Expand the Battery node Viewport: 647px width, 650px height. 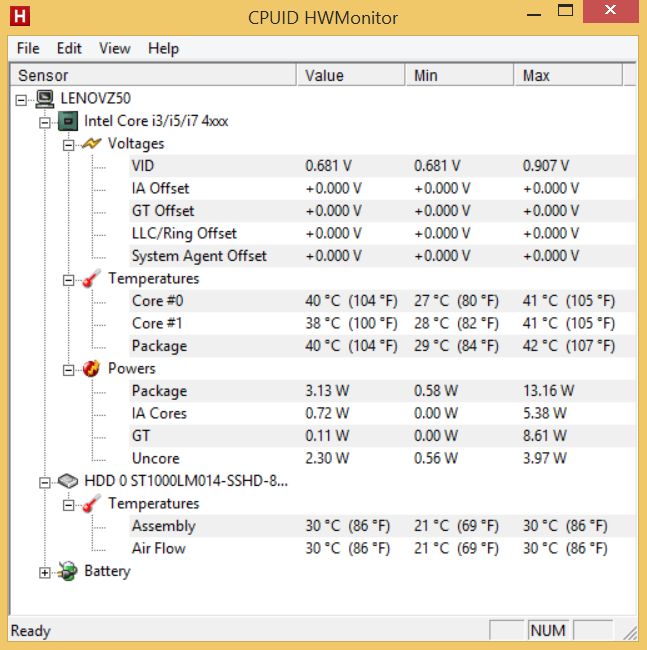pos(44,573)
